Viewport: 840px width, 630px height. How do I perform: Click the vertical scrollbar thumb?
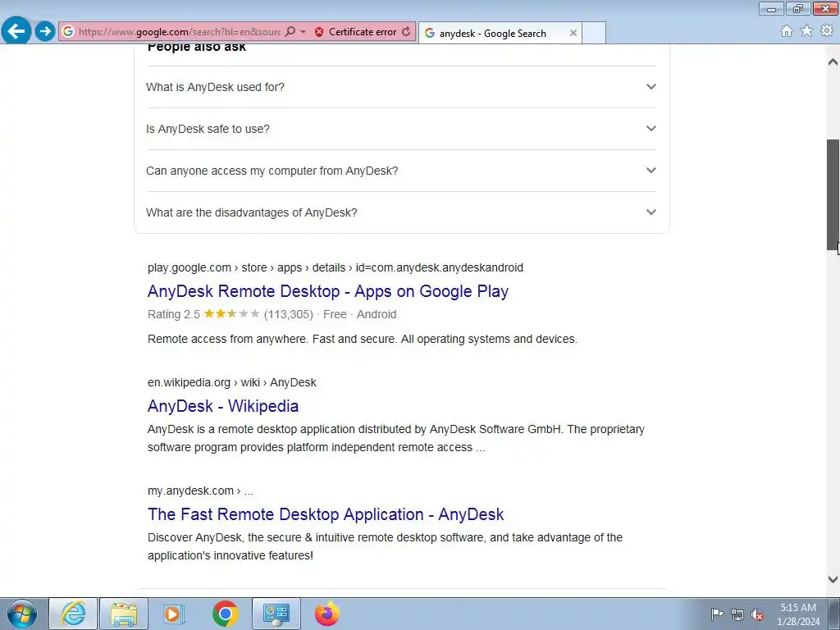[833, 194]
